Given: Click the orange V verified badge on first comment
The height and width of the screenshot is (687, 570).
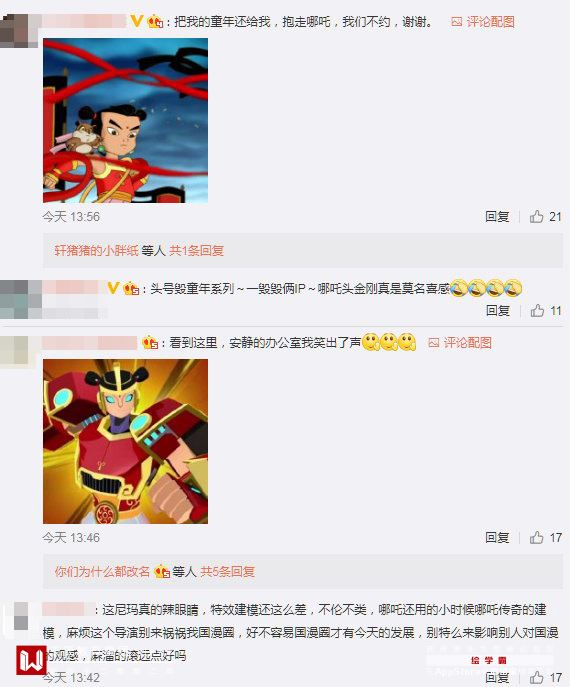Looking at the screenshot, I should 137,21.
